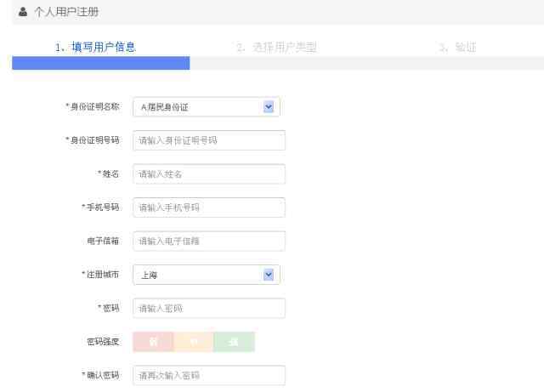Image resolution: width=544 pixels, height=392 pixels.
Task: Click the 确认密码 input field
Action: coord(209,375)
